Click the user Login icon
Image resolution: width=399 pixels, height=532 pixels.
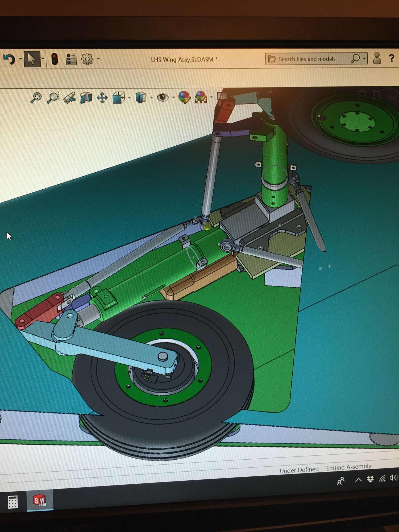377,58
